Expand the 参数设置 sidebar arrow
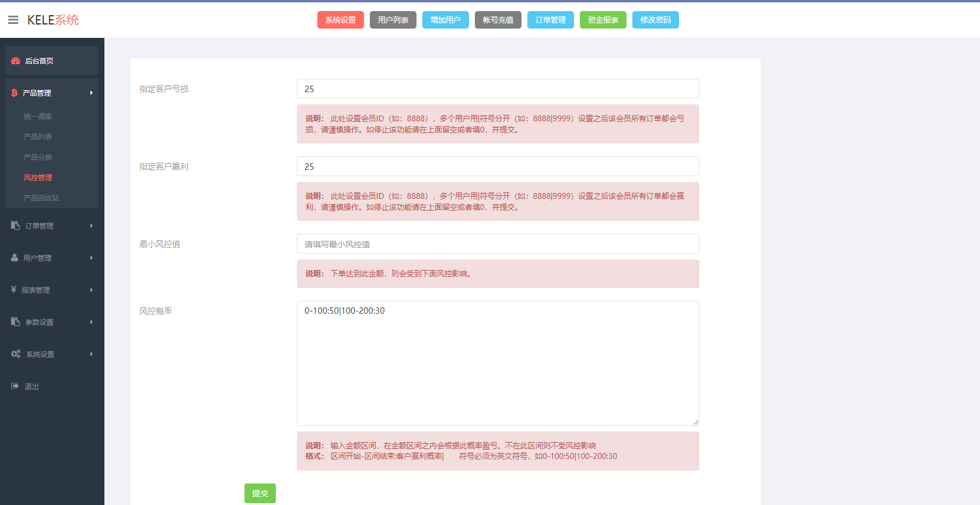 point(92,322)
